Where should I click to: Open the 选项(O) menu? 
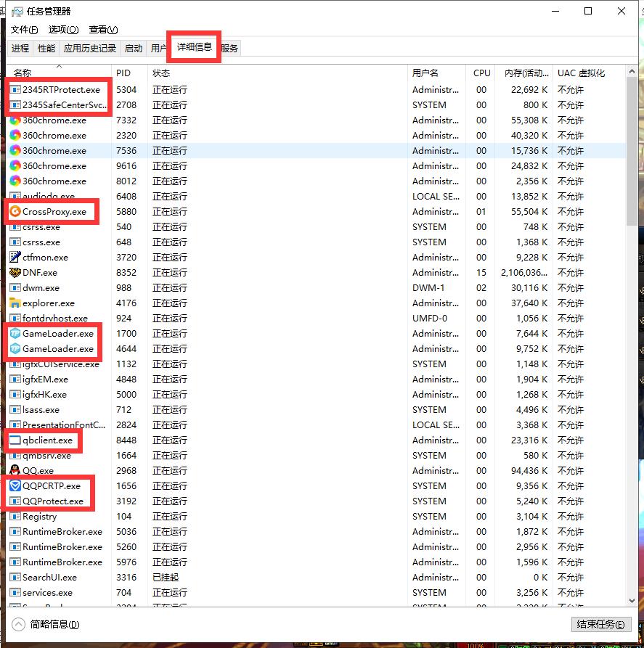tap(63, 30)
